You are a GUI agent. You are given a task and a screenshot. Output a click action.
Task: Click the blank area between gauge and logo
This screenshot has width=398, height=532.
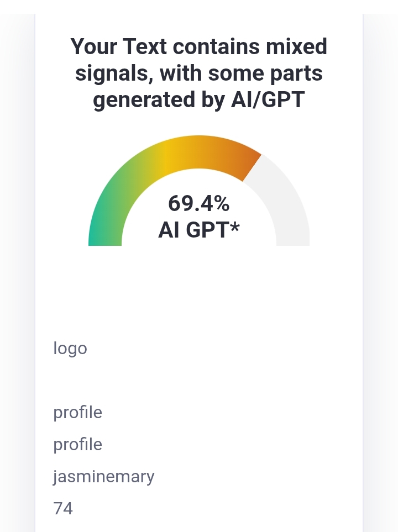(198, 292)
